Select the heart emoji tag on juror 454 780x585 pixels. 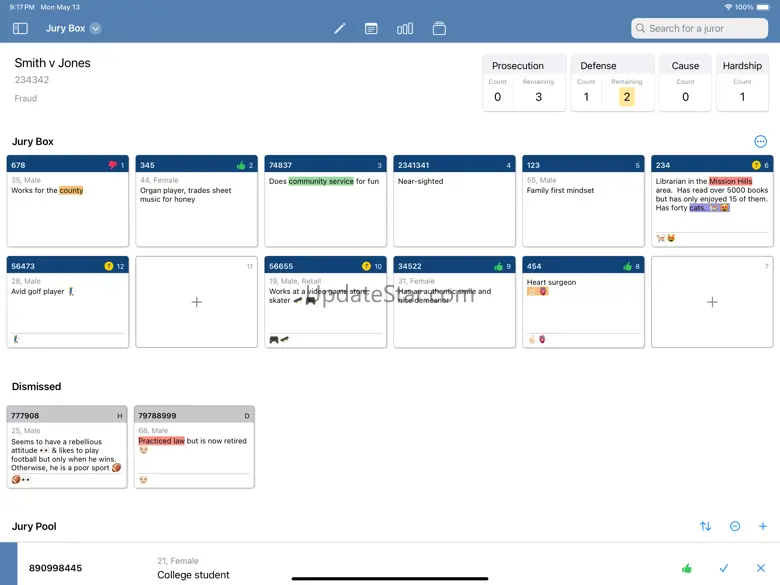click(x=542, y=339)
